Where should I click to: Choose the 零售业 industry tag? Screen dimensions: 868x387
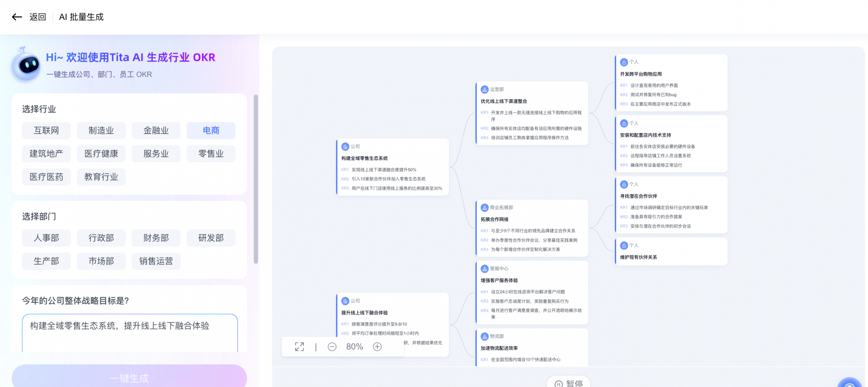click(x=211, y=154)
